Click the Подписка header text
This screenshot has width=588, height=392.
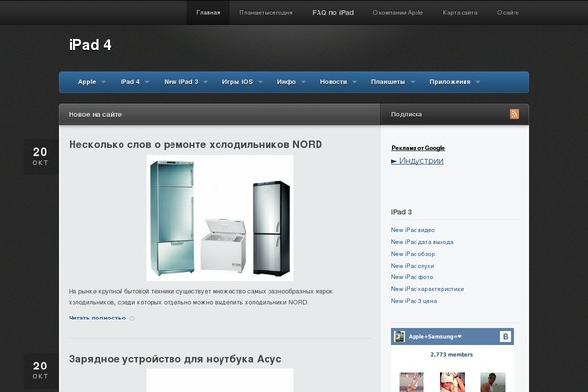pyautogui.click(x=407, y=114)
